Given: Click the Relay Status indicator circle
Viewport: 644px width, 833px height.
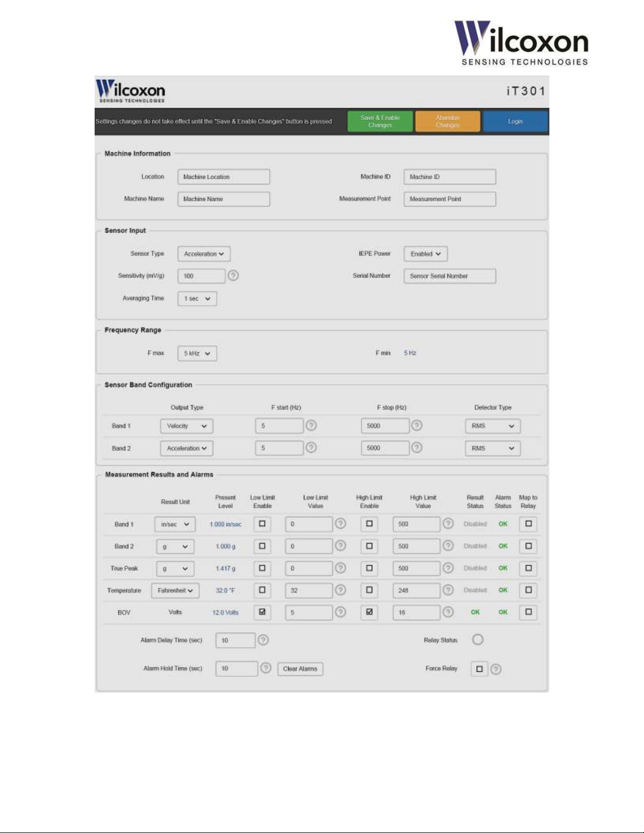Looking at the screenshot, I should tap(477, 640).
